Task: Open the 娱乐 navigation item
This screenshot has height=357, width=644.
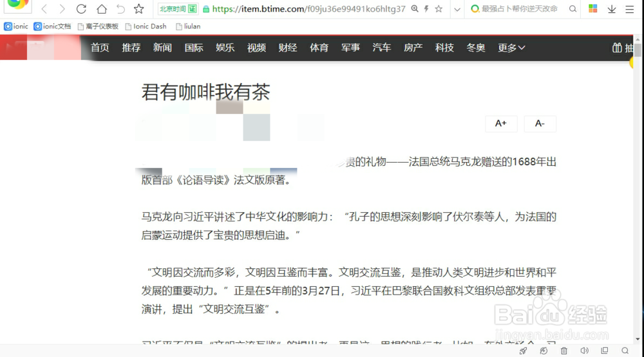Action: [x=225, y=48]
